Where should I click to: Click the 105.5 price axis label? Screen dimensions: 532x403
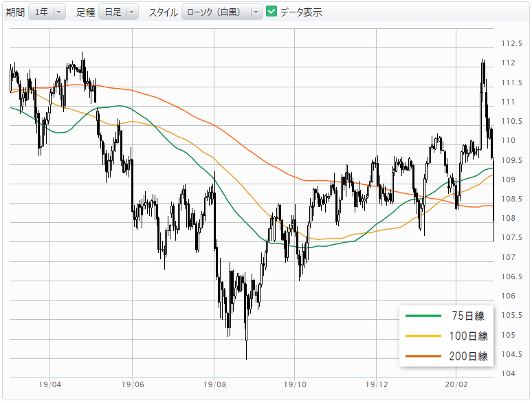click(511, 315)
